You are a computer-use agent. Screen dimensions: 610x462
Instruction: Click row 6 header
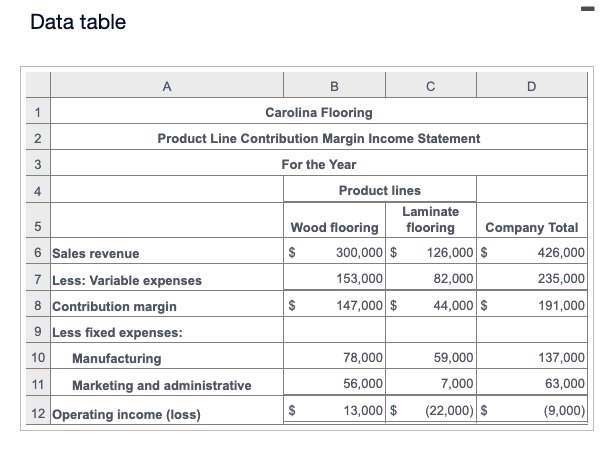(x=38, y=252)
